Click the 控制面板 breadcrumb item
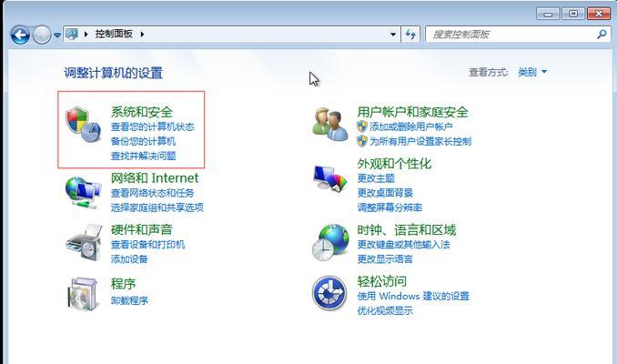Screen dimensions: 617x364 click(114, 35)
